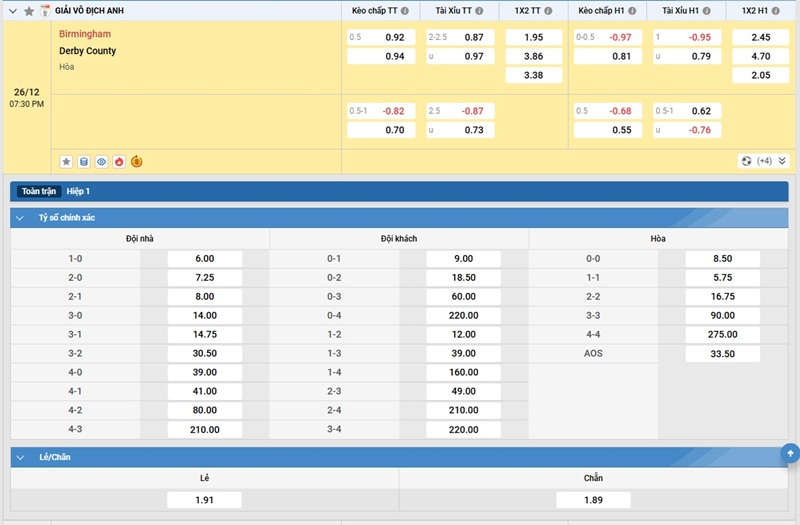The height and width of the screenshot is (525, 800).
Task: Pick correct score 0-1 at 9.00
Action: click(x=463, y=259)
